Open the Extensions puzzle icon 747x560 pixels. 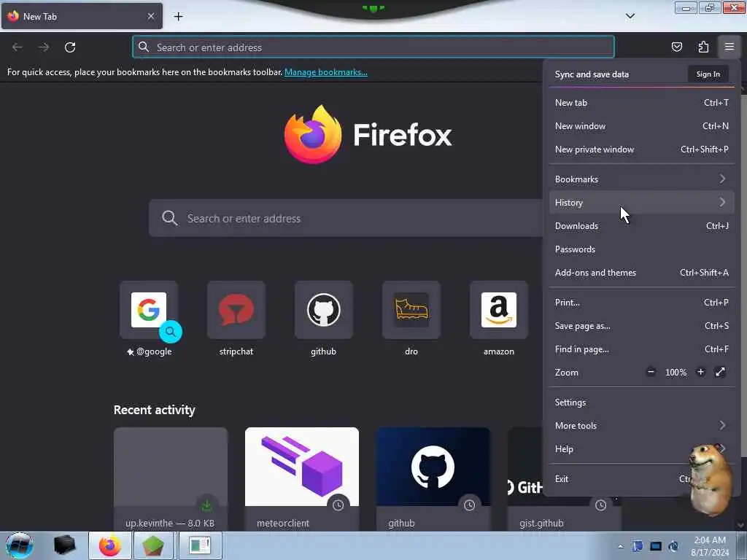click(x=703, y=47)
